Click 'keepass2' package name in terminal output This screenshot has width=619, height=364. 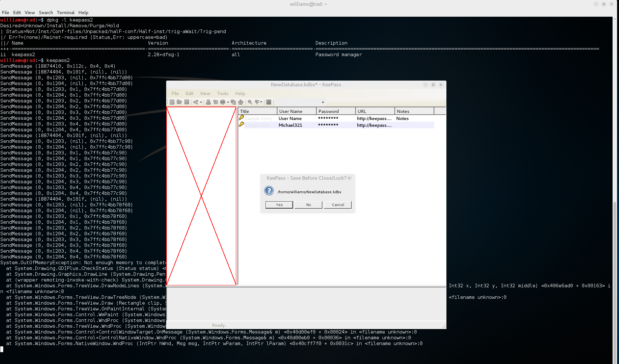[23, 55]
